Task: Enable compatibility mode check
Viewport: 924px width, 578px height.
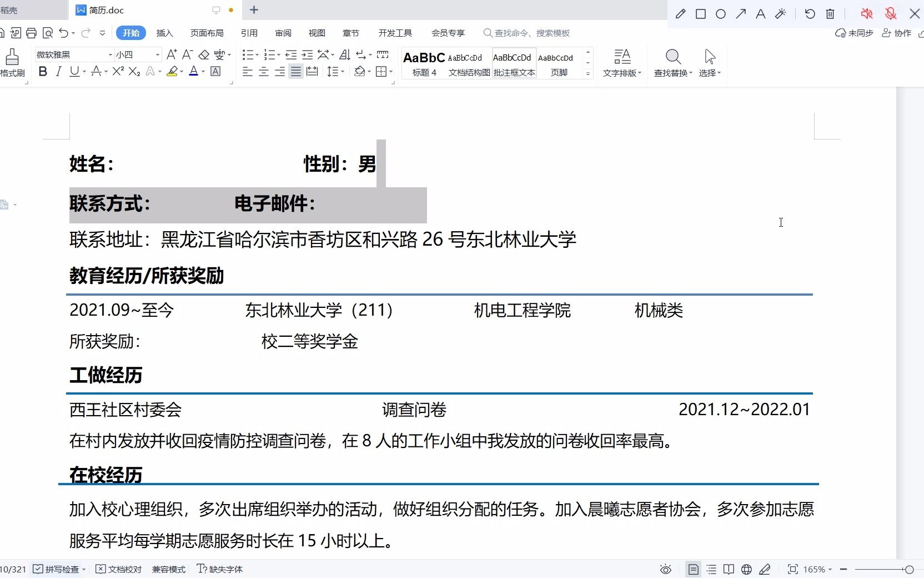Action: pyautogui.click(x=168, y=569)
